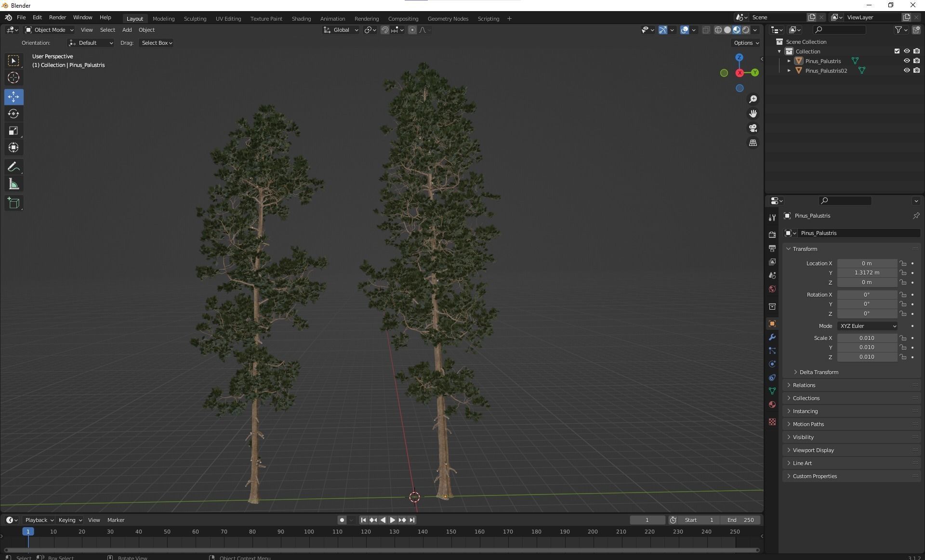Open the rotation Mode XYZ Euler dropdown
925x560 pixels.
867,326
